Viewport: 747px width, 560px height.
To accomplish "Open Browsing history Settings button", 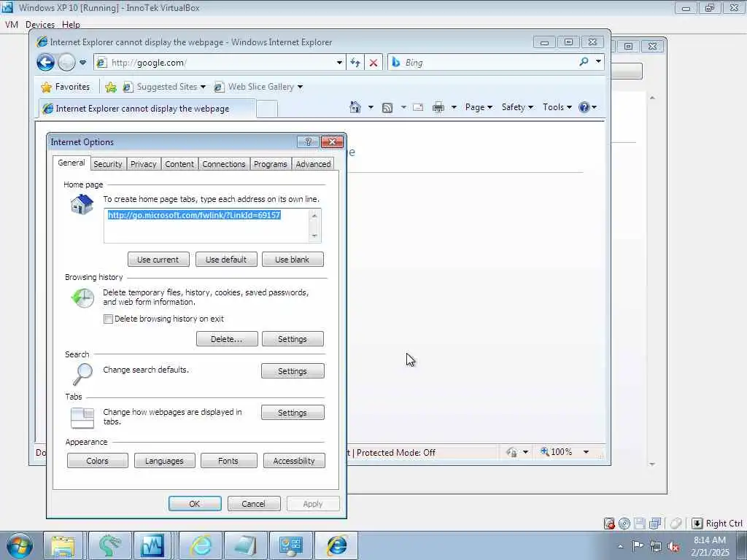I will (293, 339).
